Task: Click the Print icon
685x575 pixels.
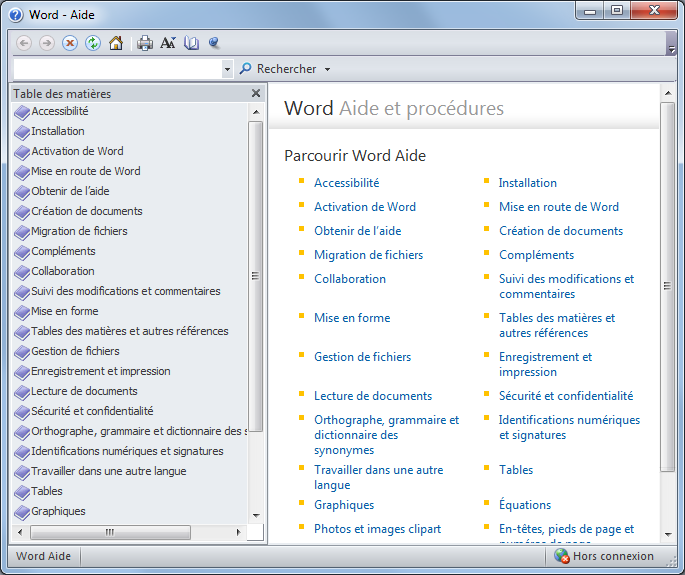Action: pyautogui.click(x=145, y=43)
